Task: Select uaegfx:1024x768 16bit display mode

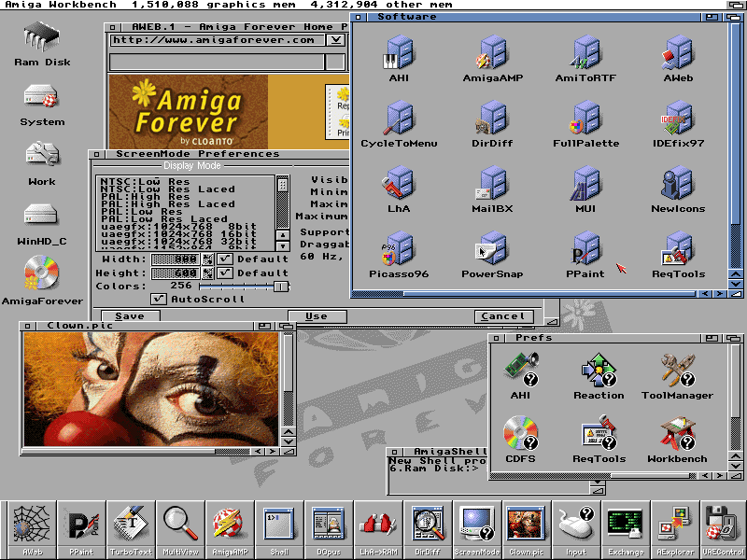Action: (x=178, y=233)
